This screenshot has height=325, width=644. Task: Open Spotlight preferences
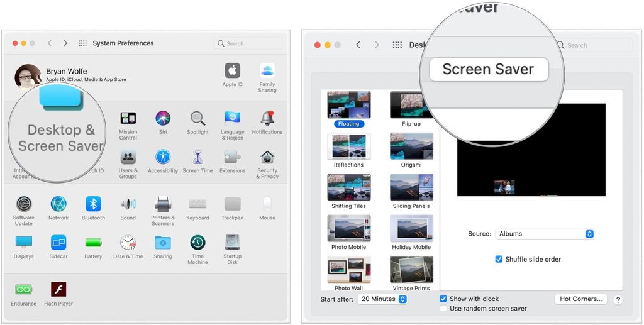click(197, 118)
